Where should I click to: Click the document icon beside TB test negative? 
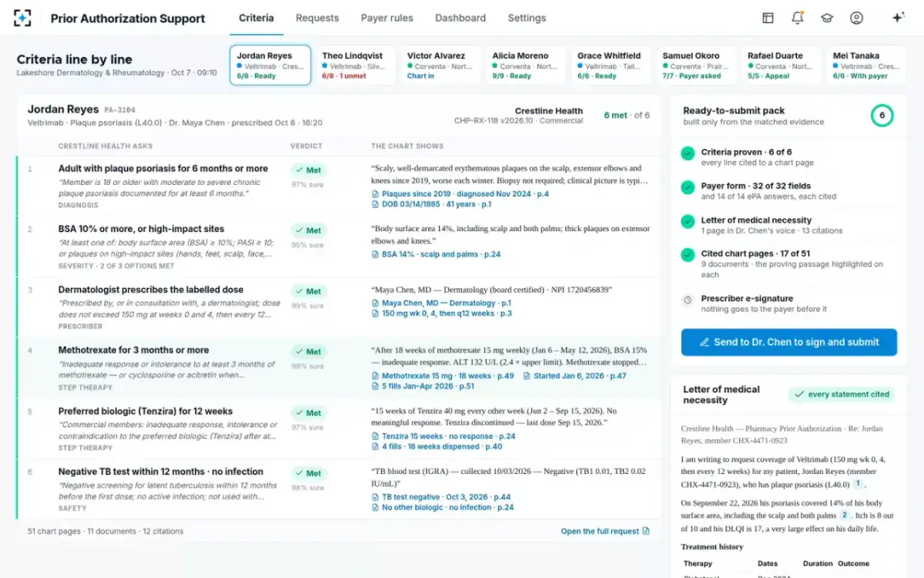coord(375,498)
